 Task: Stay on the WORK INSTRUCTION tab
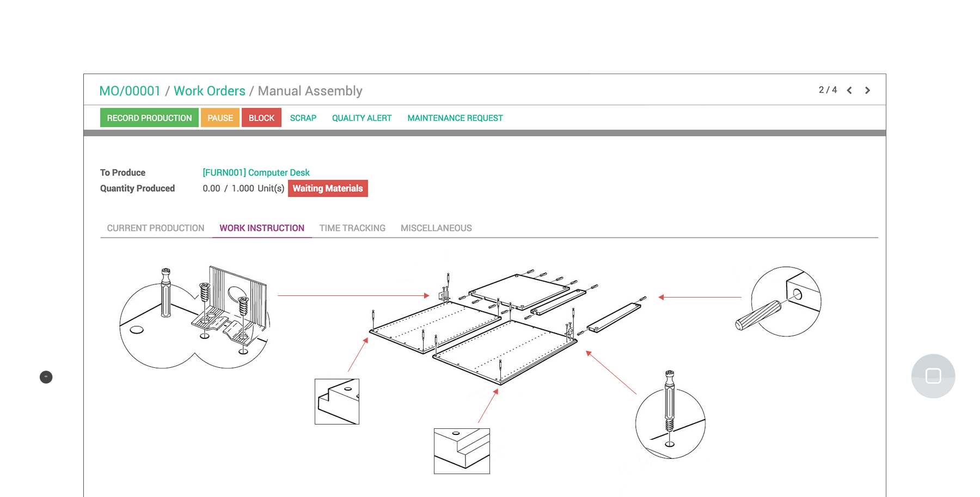pos(261,228)
